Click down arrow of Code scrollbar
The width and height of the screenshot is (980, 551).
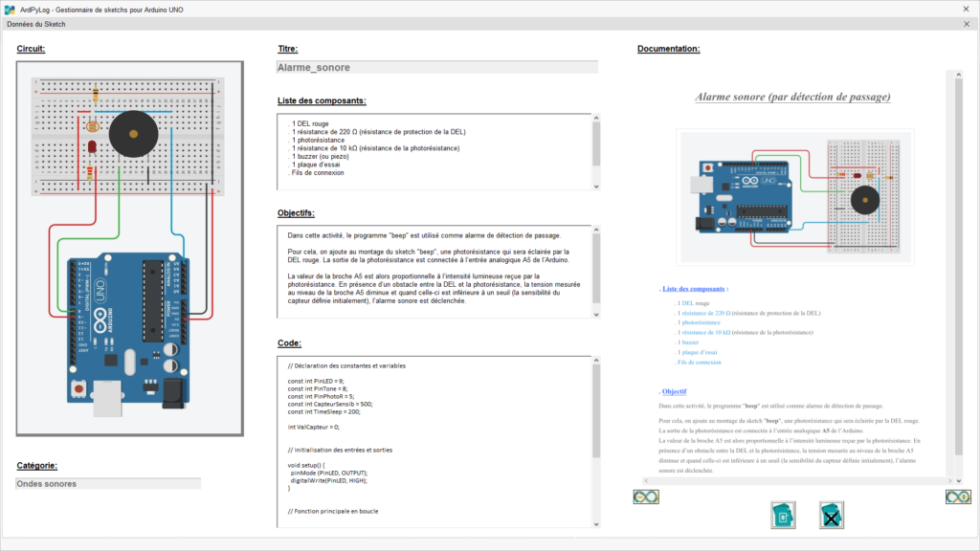pos(596,523)
